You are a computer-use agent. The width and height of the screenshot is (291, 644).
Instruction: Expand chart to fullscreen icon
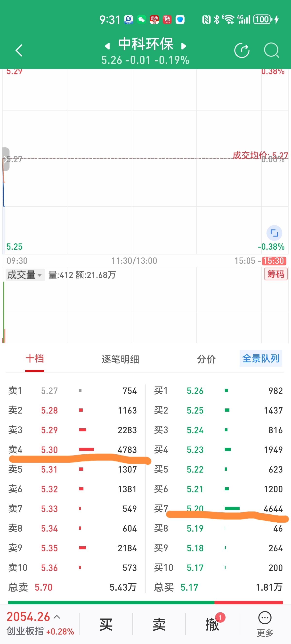(274, 233)
